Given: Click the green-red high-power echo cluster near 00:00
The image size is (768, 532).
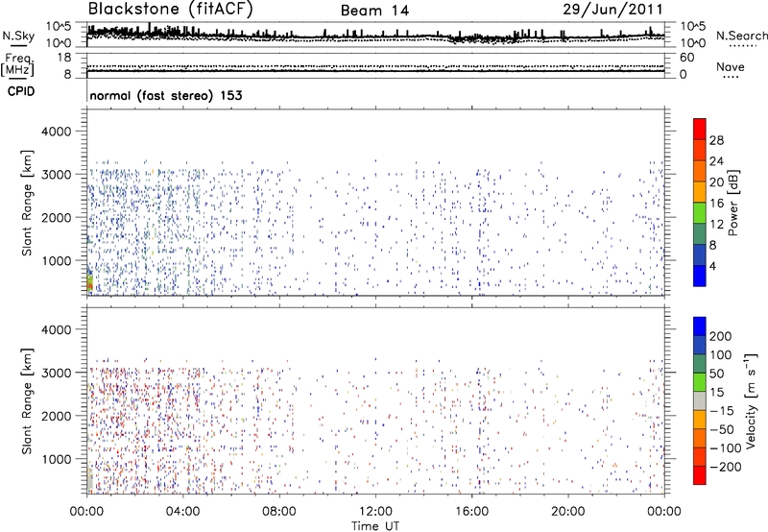Looking at the screenshot, I should click(x=89, y=282).
